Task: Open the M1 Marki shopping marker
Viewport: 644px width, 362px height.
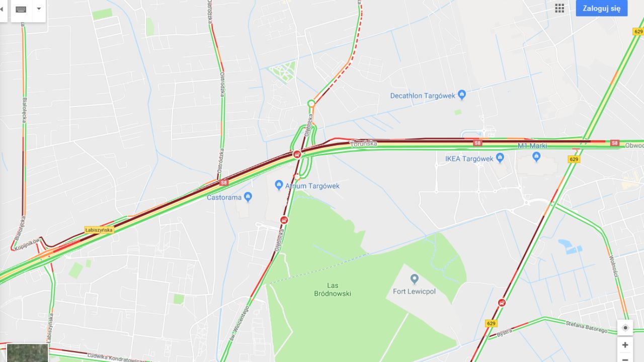Action: coord(536,157)
